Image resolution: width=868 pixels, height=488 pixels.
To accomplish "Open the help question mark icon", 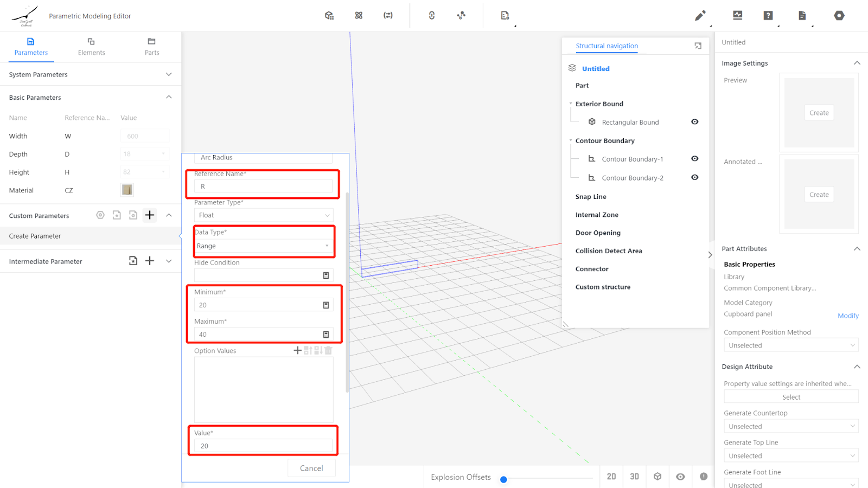I will point(768,16).
